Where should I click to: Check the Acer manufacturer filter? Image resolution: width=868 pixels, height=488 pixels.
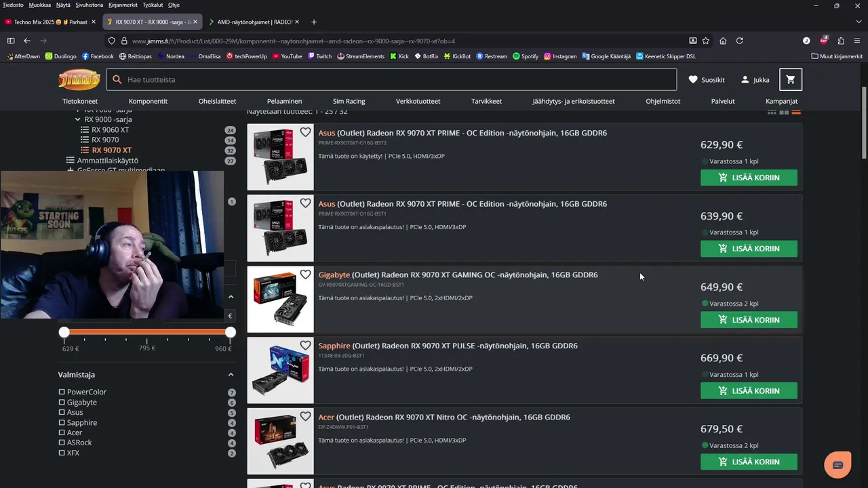click(62, 432)
